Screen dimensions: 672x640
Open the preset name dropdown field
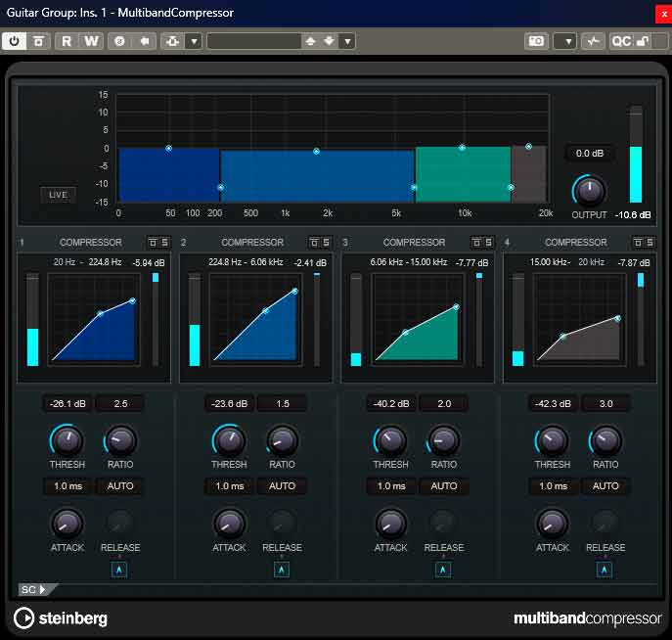point(253,41)
